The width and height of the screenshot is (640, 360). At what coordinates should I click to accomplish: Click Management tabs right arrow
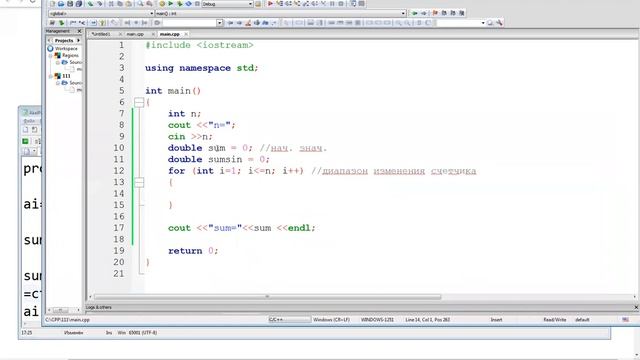(x=78, y=40)
